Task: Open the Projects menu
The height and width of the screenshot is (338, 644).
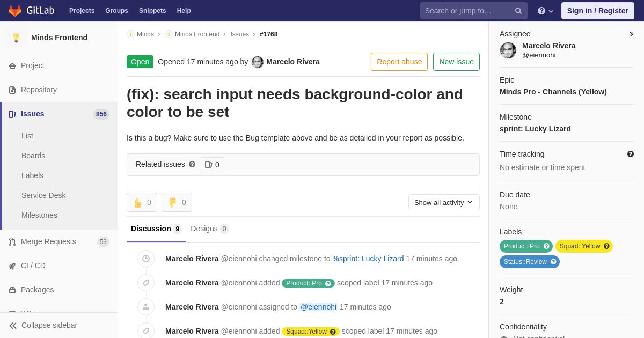Action: pos(82,11)
